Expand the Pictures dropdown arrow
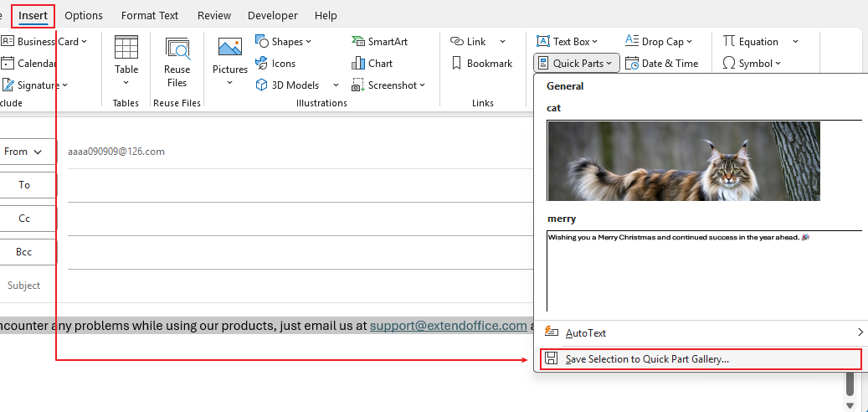 tap(229, 83)
